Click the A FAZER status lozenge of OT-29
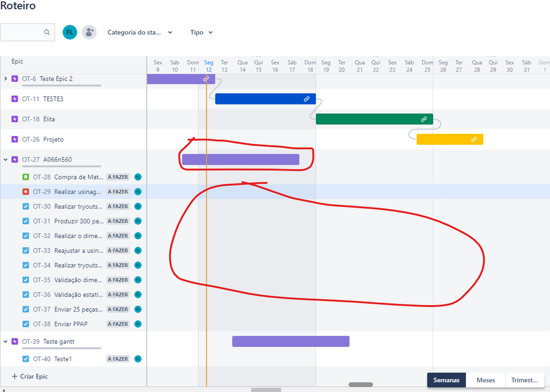This screenshot has height=392, width=550. 117,192
